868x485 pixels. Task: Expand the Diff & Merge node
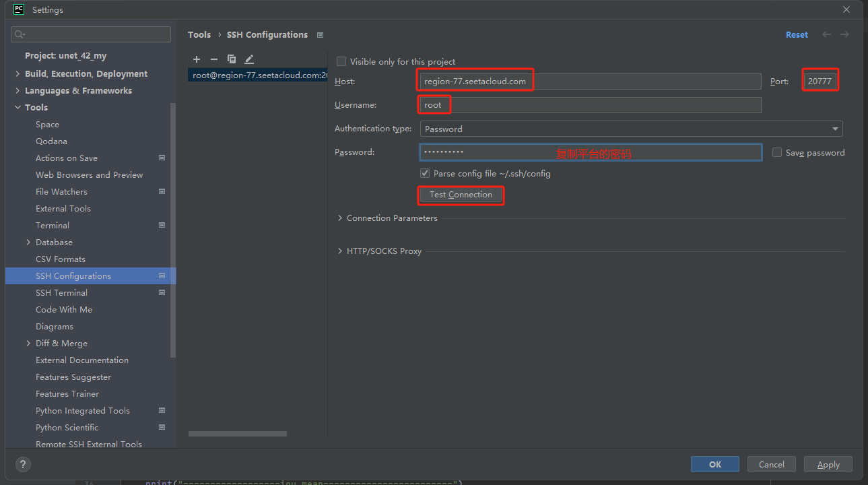click(28, 344)
